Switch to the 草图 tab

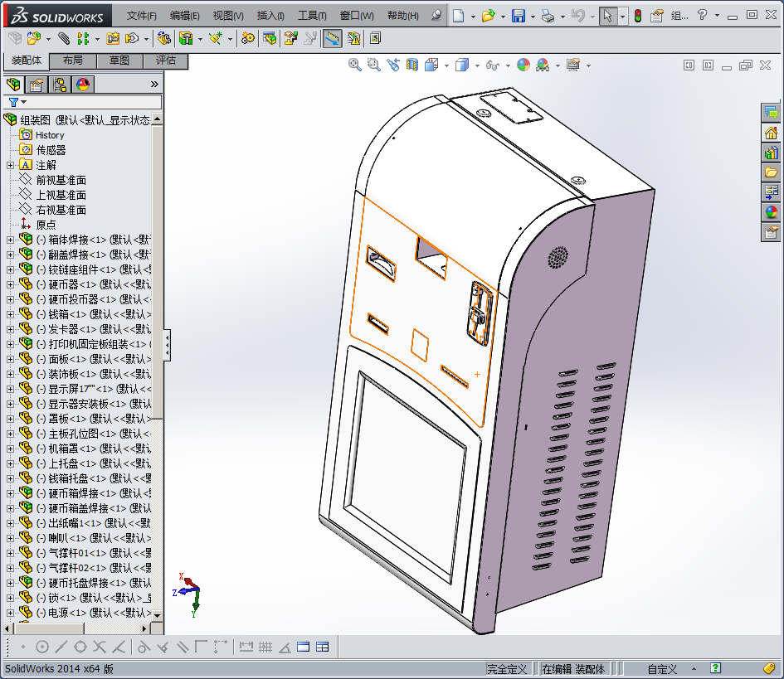pyautogui.click(x=119, y=61)
